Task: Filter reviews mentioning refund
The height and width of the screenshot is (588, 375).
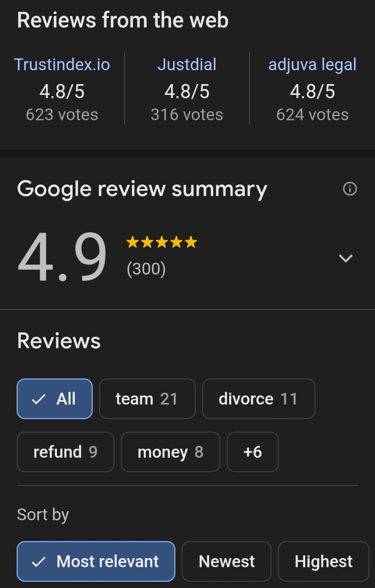Action: (x=65, y=452)
